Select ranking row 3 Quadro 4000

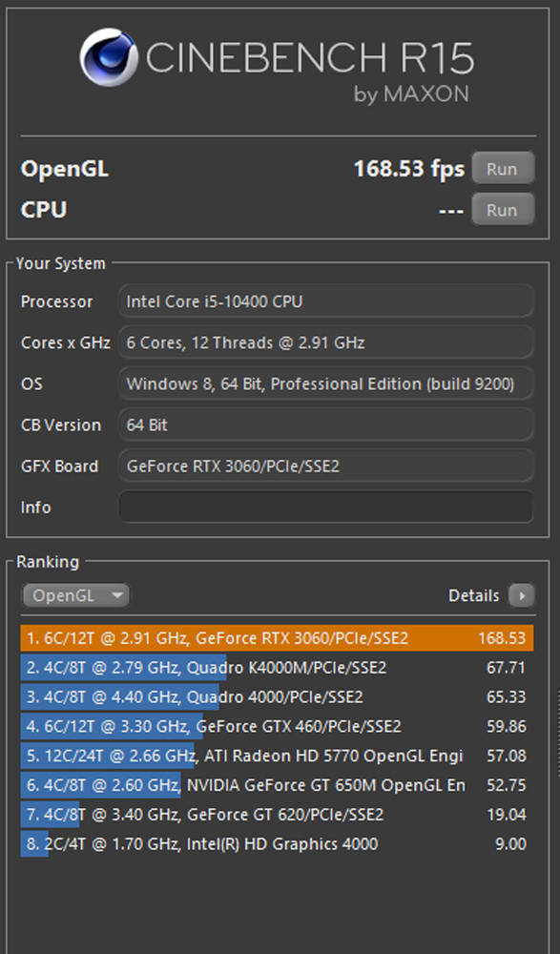coord(277,696)
